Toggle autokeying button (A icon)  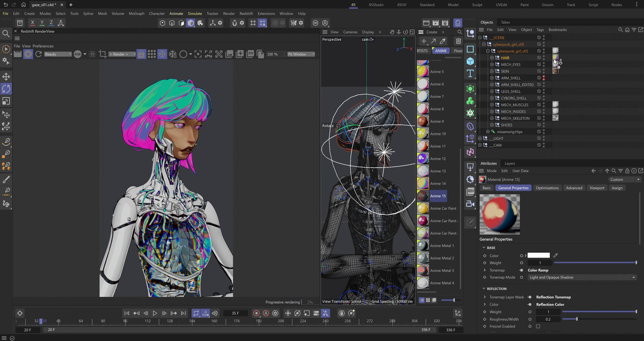(266, 313)
